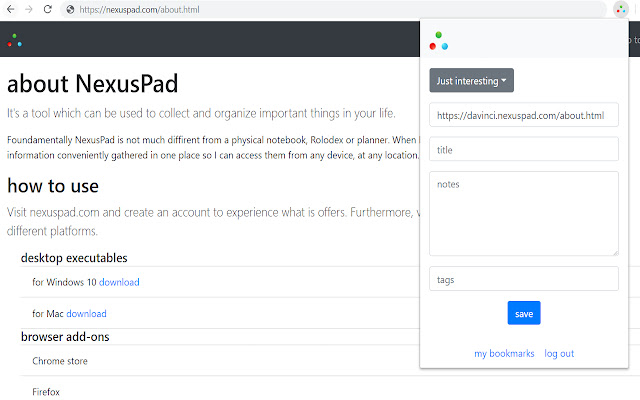The width and height of the screenshot is (640, 400).
Task: Click the title input field
Action: click(524, 149)
